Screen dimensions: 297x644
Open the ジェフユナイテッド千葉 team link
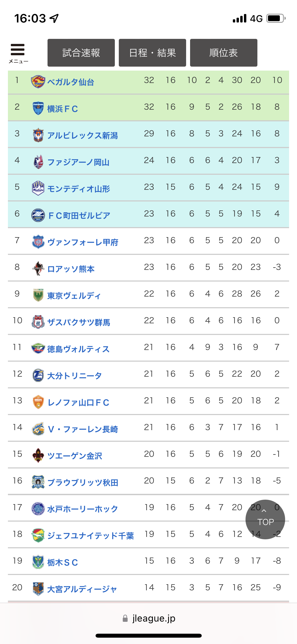pos(91,536)
